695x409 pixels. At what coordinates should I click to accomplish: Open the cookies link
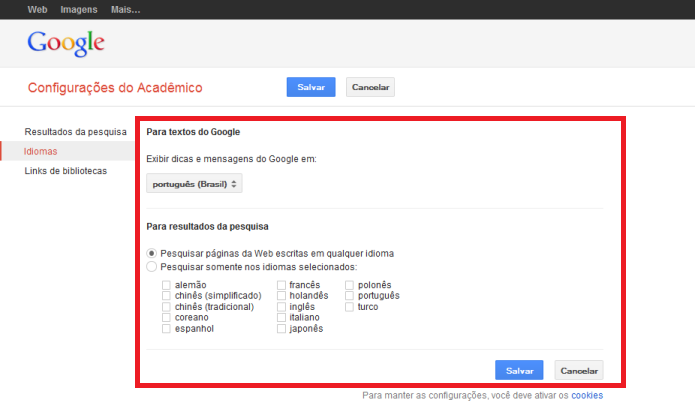(587, 395)
